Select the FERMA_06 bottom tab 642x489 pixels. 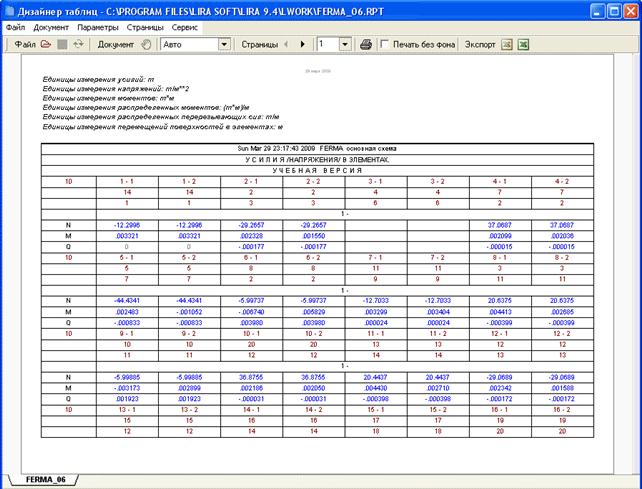(x=45, y=480)
